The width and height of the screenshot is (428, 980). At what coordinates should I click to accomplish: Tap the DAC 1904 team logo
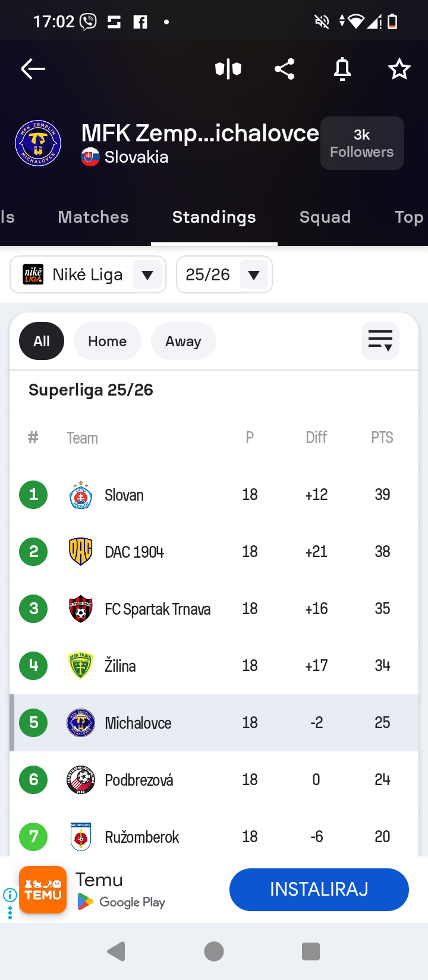[x=81, y=552]
